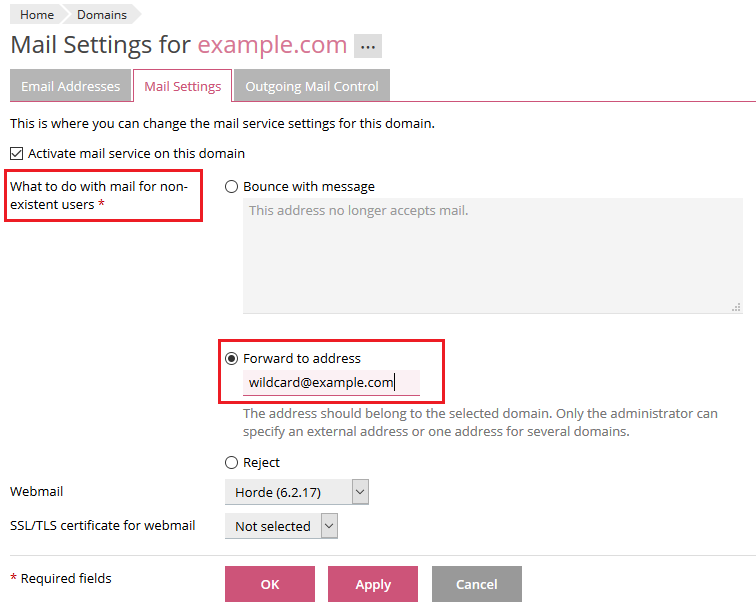Open example.com domain title link

click(x=272, y=45)
